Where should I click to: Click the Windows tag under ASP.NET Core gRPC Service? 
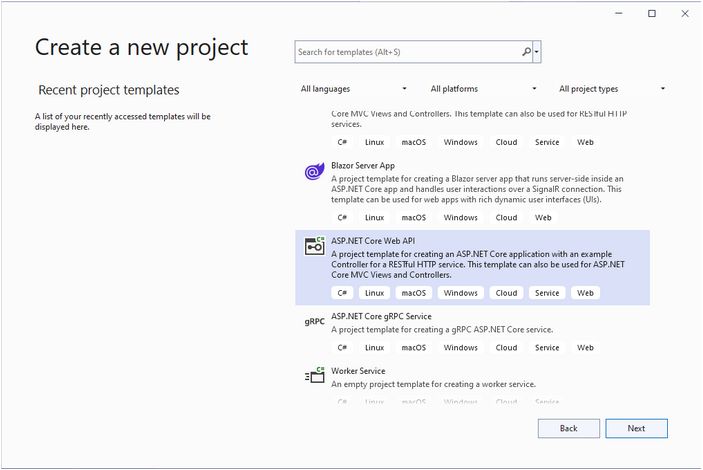pyautogui.click(x=460, y=348)
